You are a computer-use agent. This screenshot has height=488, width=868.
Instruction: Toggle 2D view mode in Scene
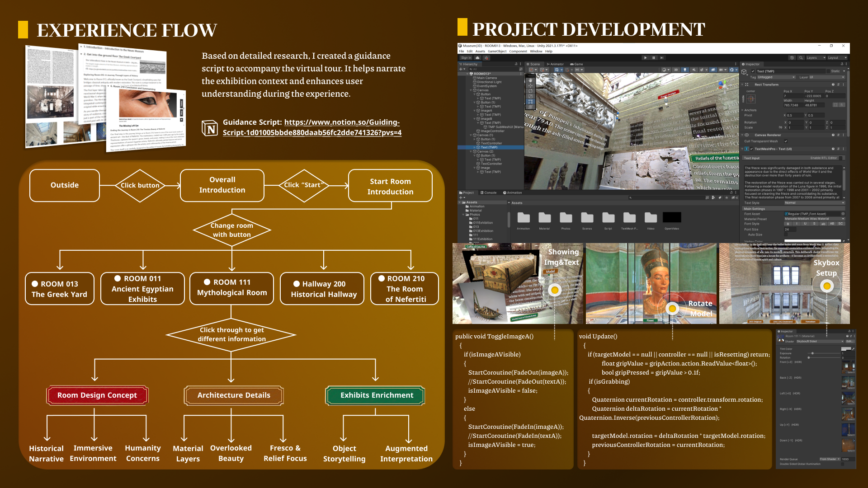coord(676,70)
